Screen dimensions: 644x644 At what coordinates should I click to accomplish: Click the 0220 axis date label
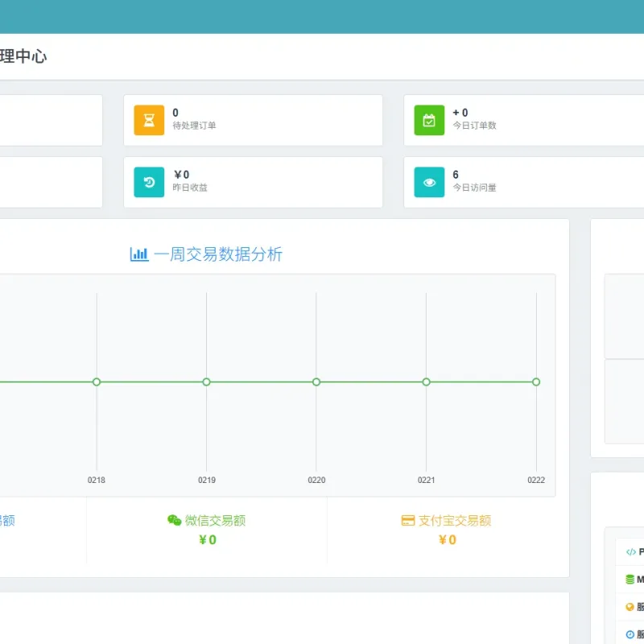pyautogui.click(x=316, y=480)
